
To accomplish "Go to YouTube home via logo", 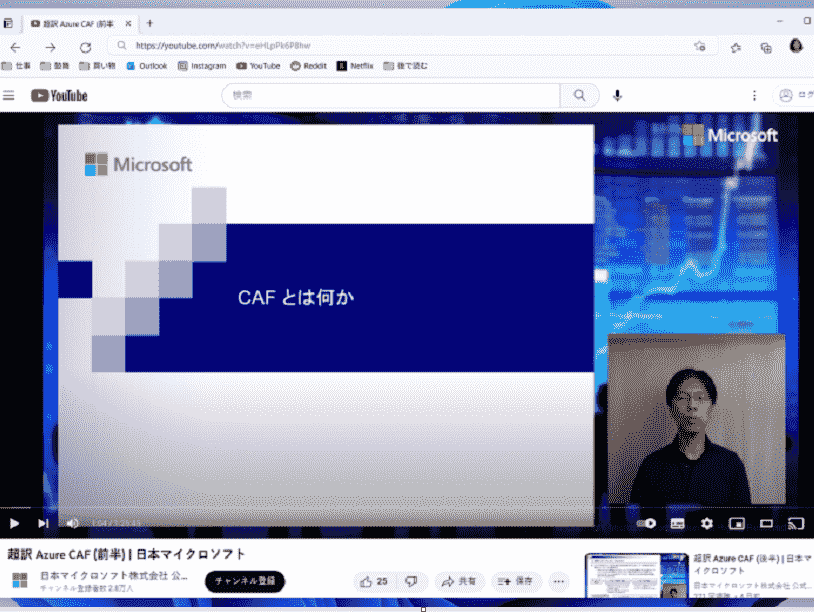I will coord(59,96).
